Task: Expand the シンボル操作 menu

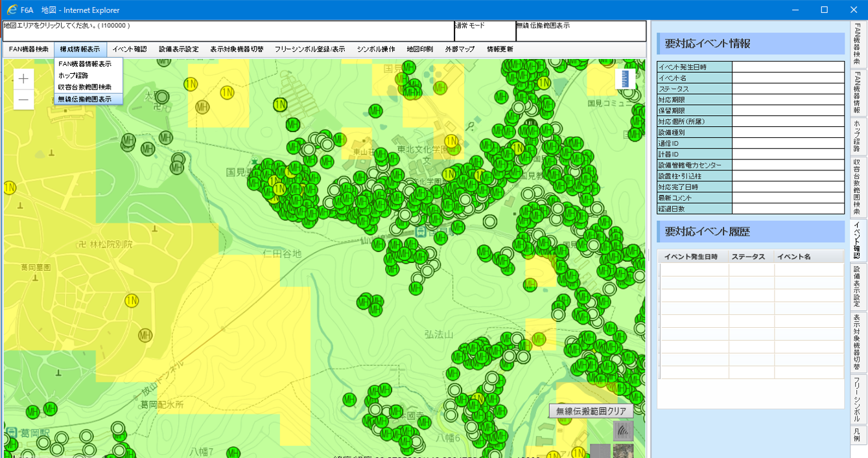Action: click(375, 49)
